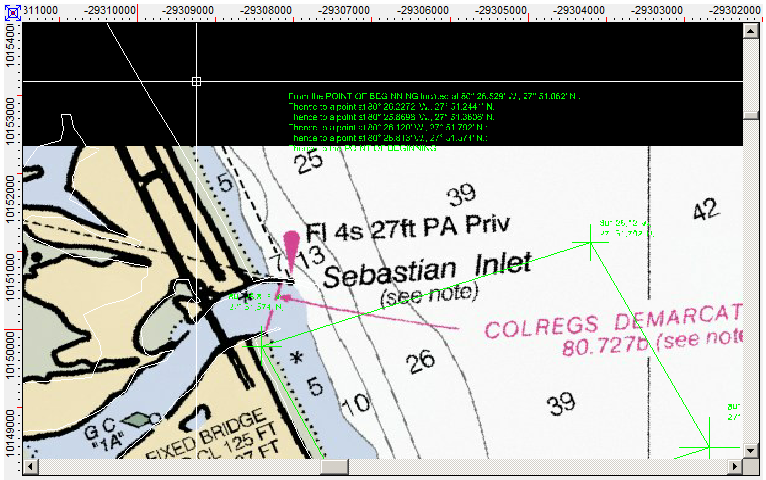Click the vertical scrollbar up arrow
This screenshot has height=480, width=766.
[750, 31]
